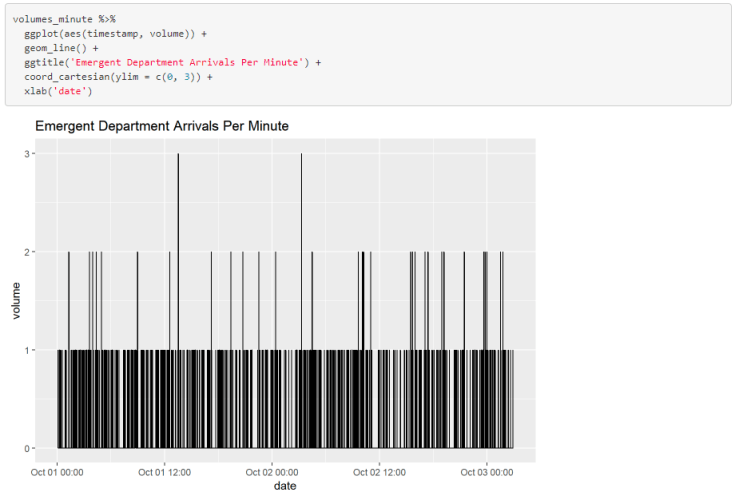Select the coord_cartesian(ylim) code line
This screenshot has width=735, height=496.
click(x=118, y=76)
